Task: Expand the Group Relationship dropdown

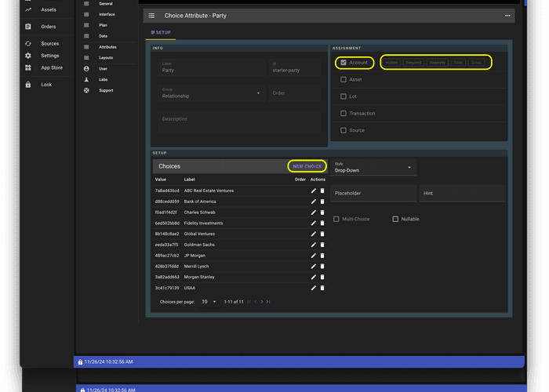Action: (210, 93)
